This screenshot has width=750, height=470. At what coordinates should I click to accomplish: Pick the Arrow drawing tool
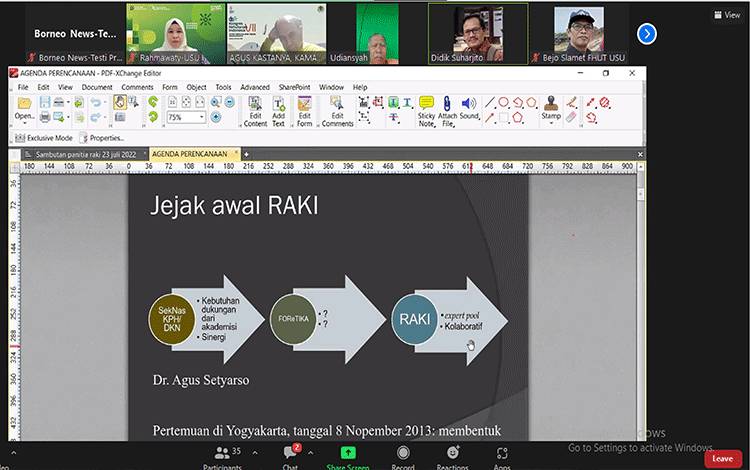pyautogui.click(x=489, y=117)
